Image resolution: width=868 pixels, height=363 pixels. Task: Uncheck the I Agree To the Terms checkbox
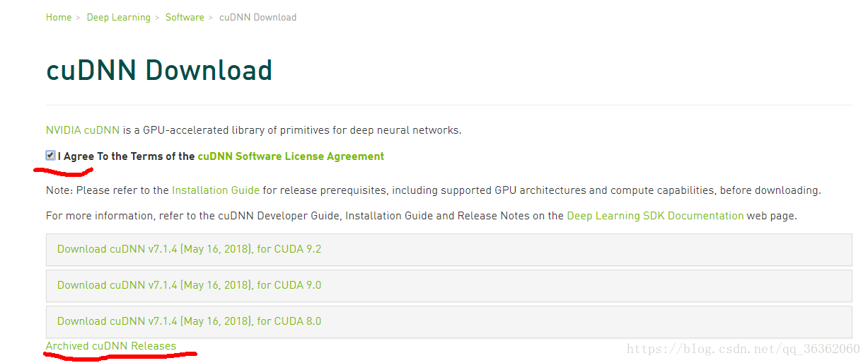pos(51,156)
